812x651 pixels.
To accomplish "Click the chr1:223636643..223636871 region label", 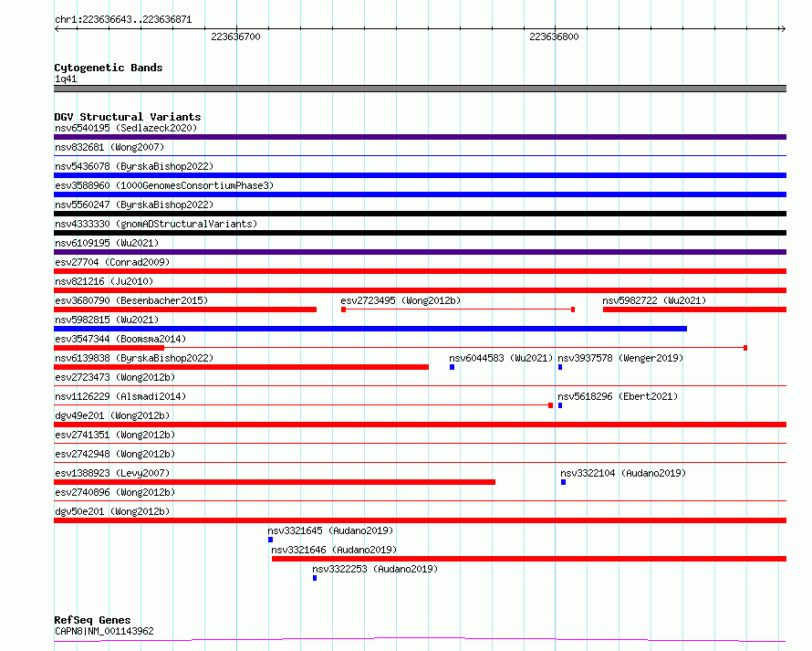I will pyautogui.click(x=123, y=20).
